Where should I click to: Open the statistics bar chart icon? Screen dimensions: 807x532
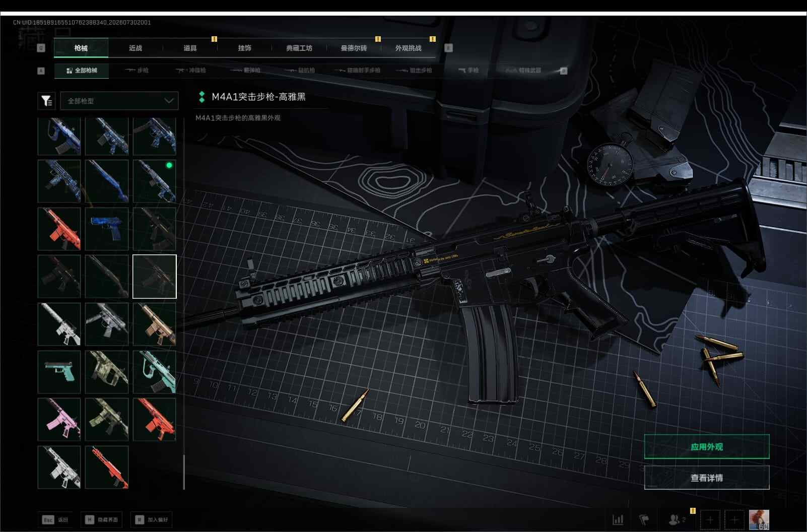618,519
